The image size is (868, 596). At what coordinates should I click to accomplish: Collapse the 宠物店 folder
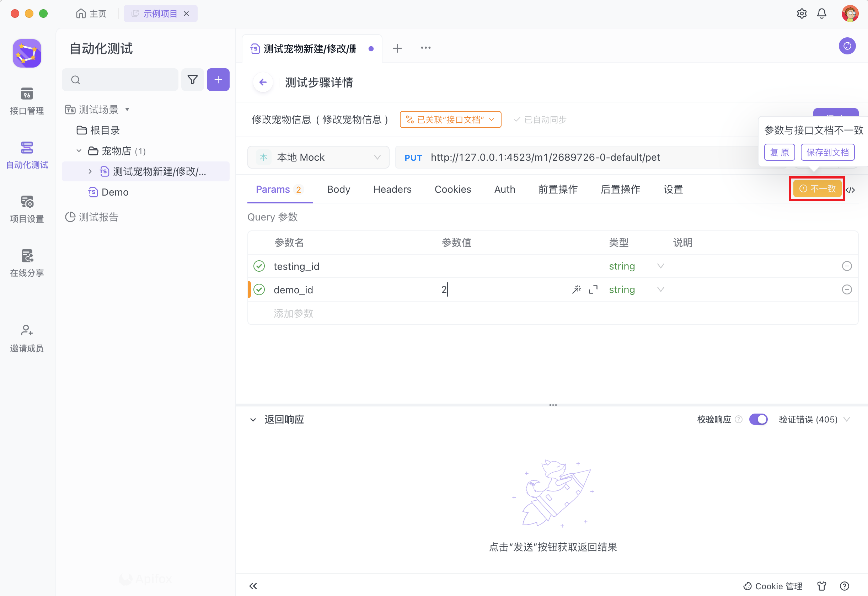click(79, 151)
